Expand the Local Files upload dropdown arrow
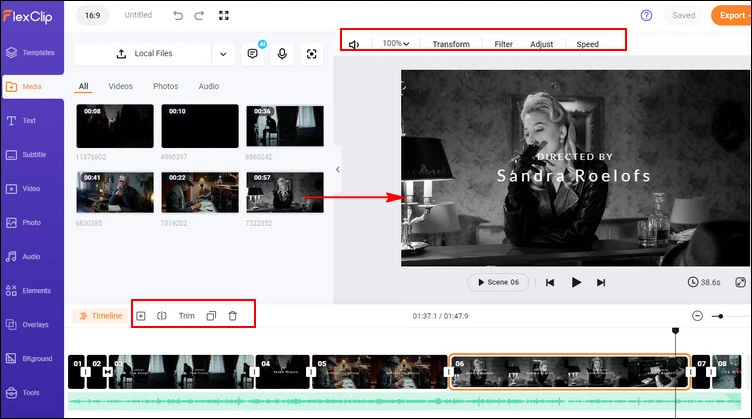This screenshot has height=419, width=752. [x=223, y=54]
